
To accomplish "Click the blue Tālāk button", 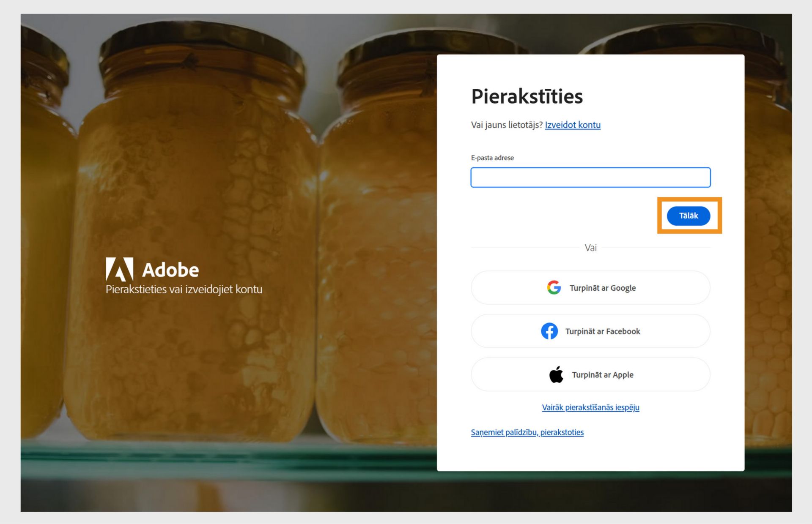I will (x=688, y=216).
